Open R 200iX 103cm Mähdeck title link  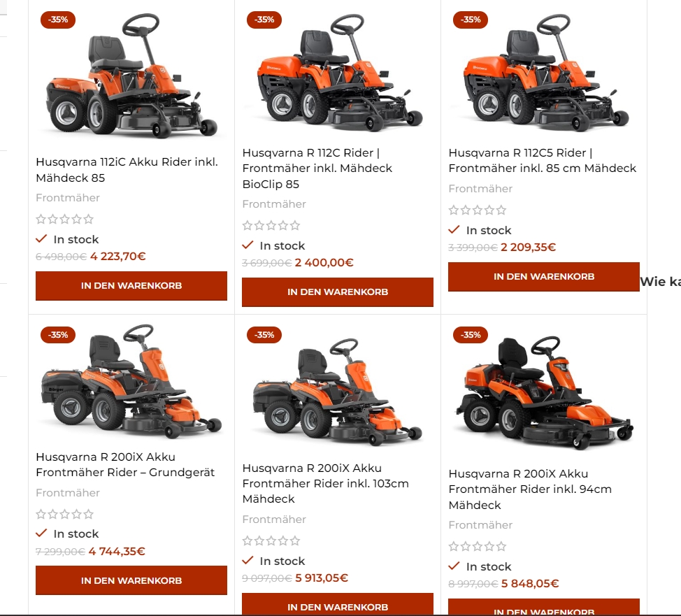325,483
